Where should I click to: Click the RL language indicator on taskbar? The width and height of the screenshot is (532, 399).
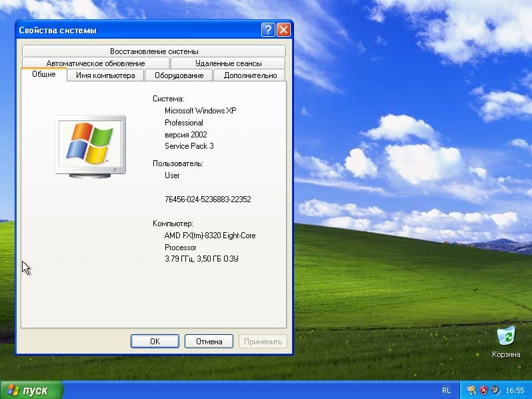pyautogui.click(x=445, y=390)
